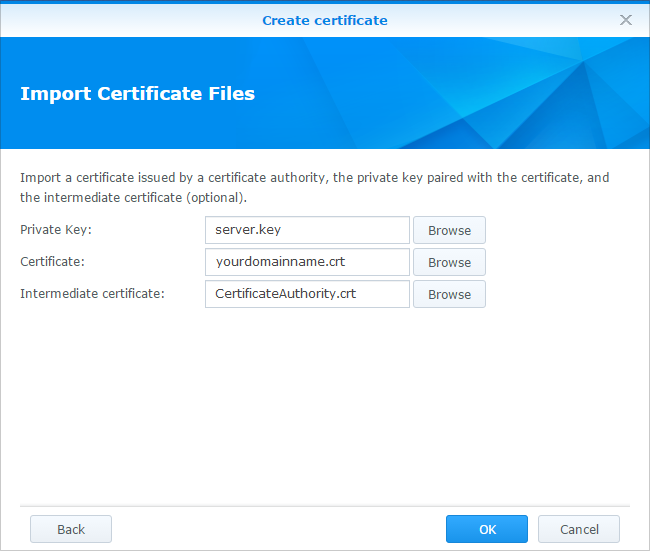This screenshot has height=551, width=650.
Task: Cancel the certificate import
Action: 579,529
